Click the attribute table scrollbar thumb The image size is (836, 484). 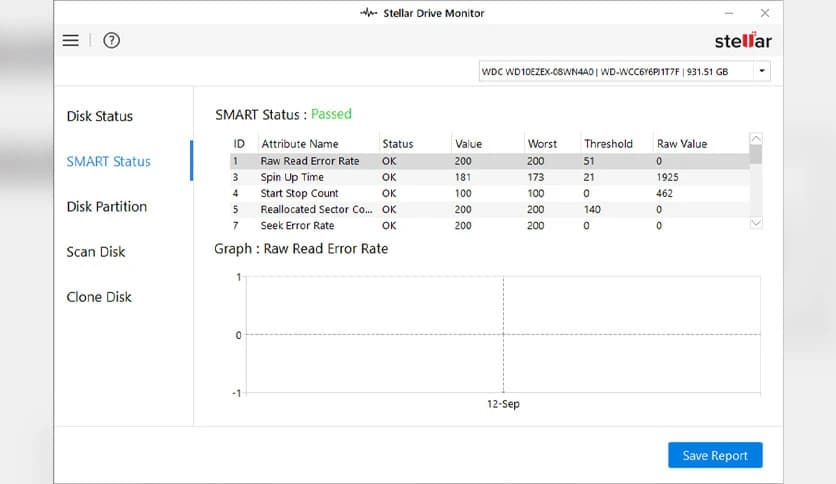point(756,154)
